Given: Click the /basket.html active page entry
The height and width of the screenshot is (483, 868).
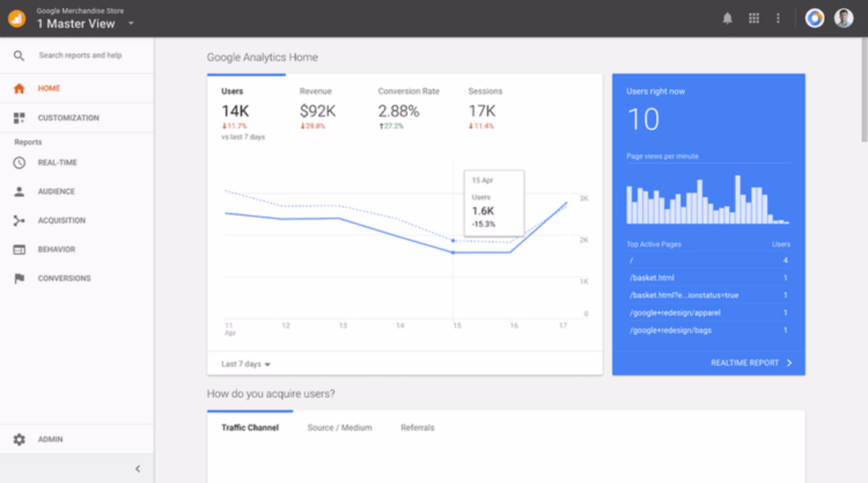Looking at the screenshot, I should click(x=651, y=278).
